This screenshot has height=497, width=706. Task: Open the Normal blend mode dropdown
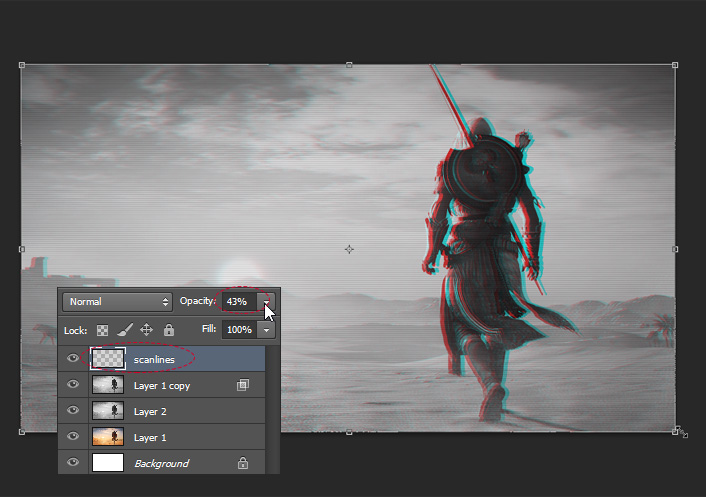click(x=118, y=302)
